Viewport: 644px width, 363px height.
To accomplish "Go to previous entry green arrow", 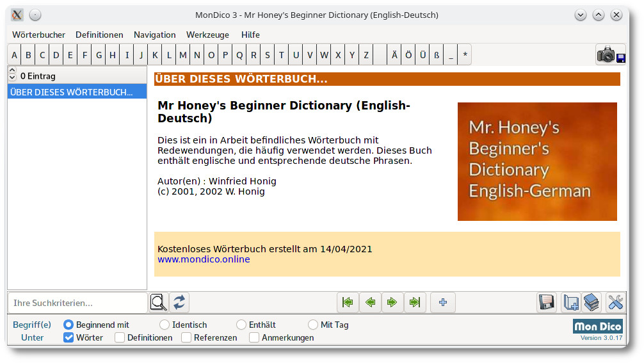I will [x=370, y=303].
